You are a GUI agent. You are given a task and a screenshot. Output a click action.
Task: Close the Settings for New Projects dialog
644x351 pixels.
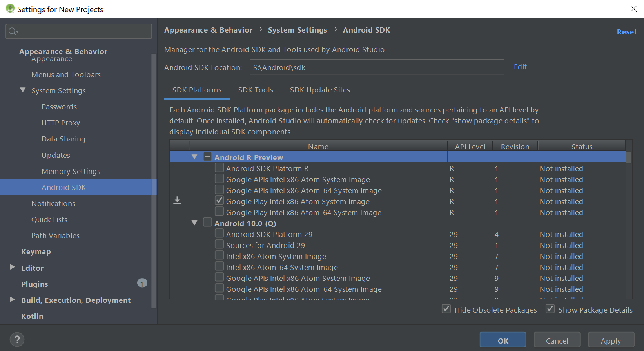tap(633, 9)
